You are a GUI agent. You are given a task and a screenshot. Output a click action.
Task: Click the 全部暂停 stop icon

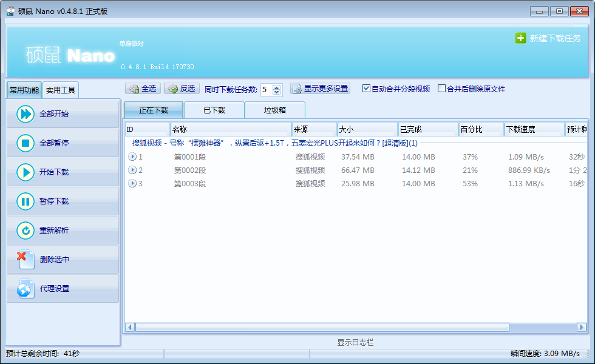[25, 143]
